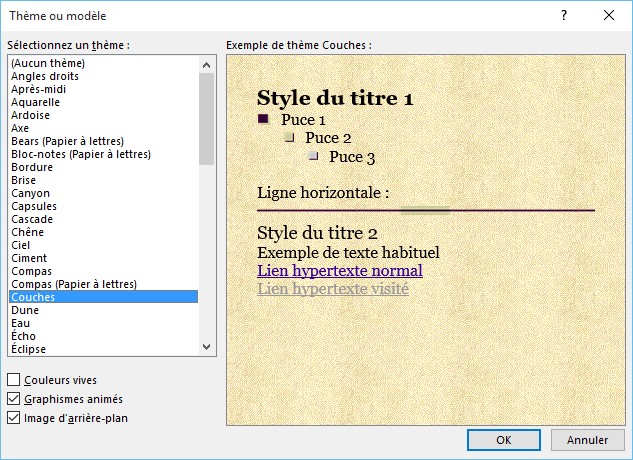The width and height of the screenshot is (633, 460).
Task: Click the Style du titre 1 heading
Action: [334, 98]
